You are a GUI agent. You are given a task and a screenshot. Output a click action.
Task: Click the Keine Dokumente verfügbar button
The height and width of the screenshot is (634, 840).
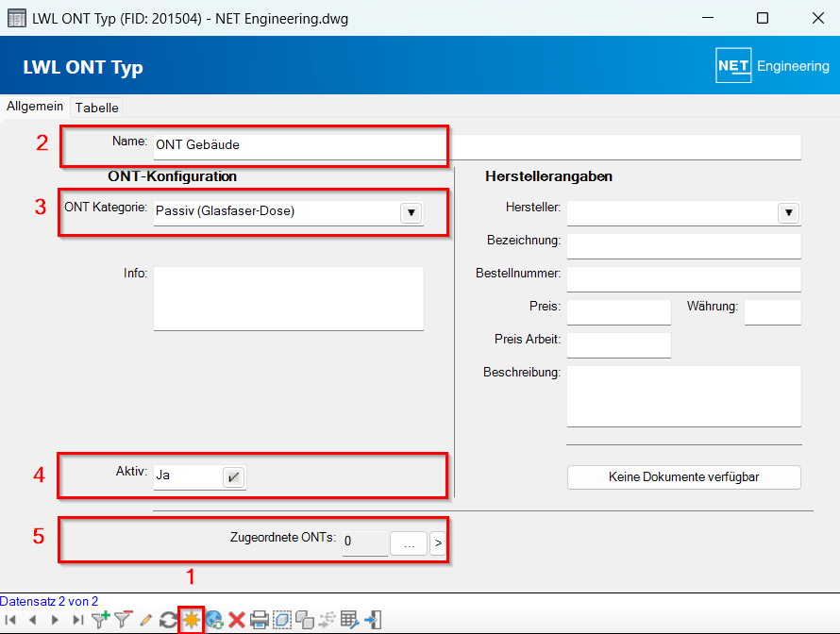pos(683,477)
